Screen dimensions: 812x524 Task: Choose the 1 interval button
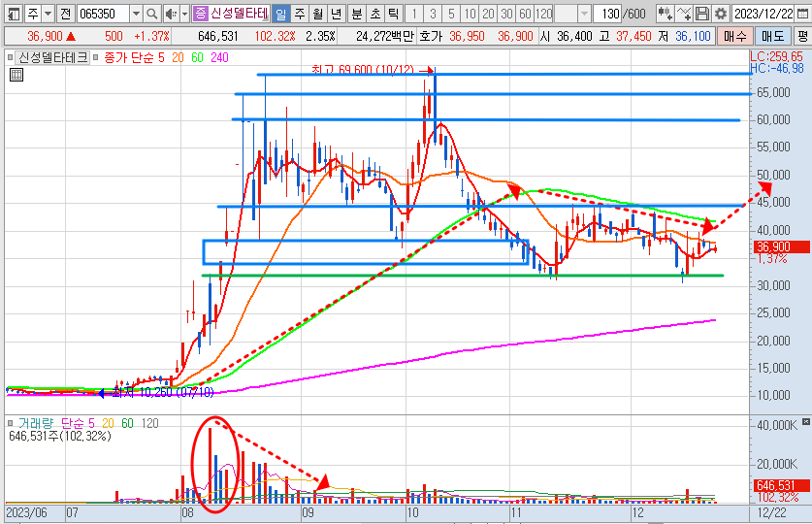point(414,14)
